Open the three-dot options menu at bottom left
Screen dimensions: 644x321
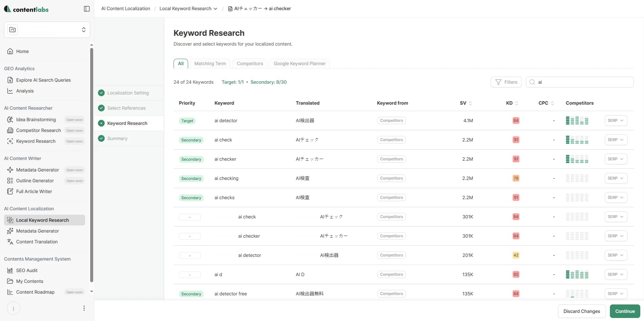coord(83,308)
